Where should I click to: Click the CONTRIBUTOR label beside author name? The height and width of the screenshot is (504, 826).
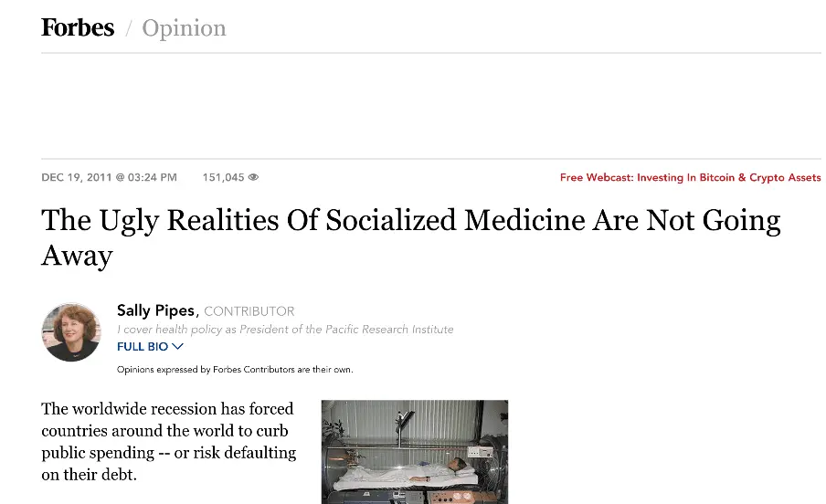(x=249, y=311)
